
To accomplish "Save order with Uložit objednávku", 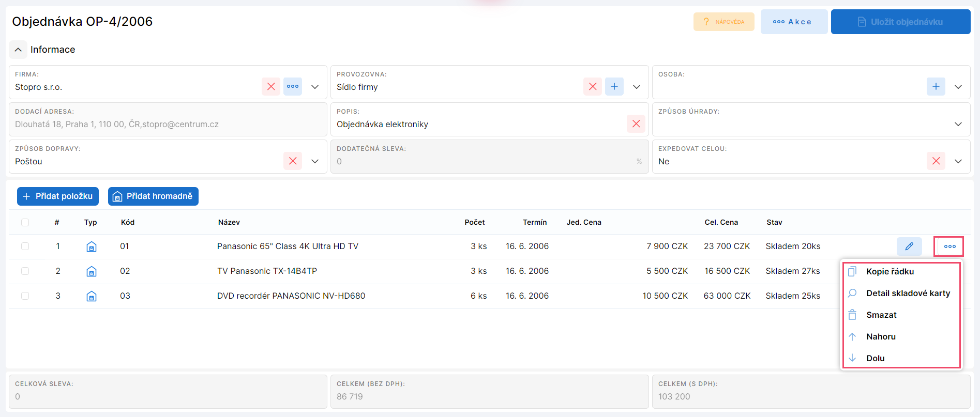I will click(x=901, y=22).
